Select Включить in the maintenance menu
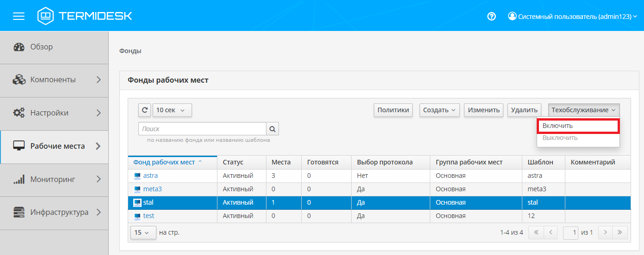Screen dimensions: 644x255 point(578,126)
